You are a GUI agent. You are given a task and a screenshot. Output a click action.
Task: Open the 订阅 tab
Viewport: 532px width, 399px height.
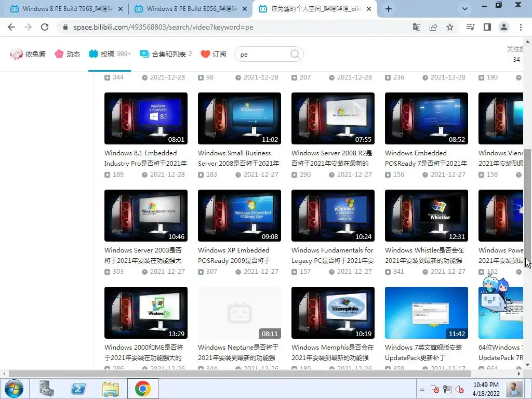pos(214,54)
